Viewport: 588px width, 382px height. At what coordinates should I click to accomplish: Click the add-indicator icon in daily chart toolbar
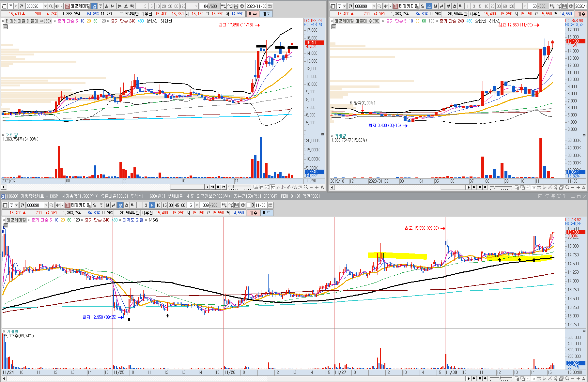224,6
